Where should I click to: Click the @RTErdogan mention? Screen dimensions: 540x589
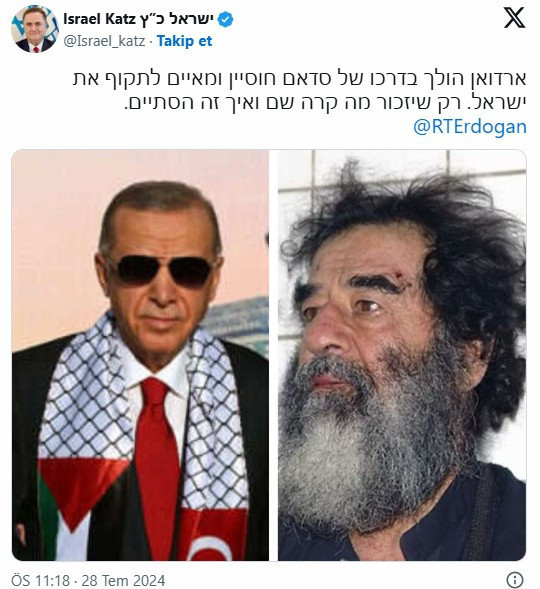coord(469,127)
